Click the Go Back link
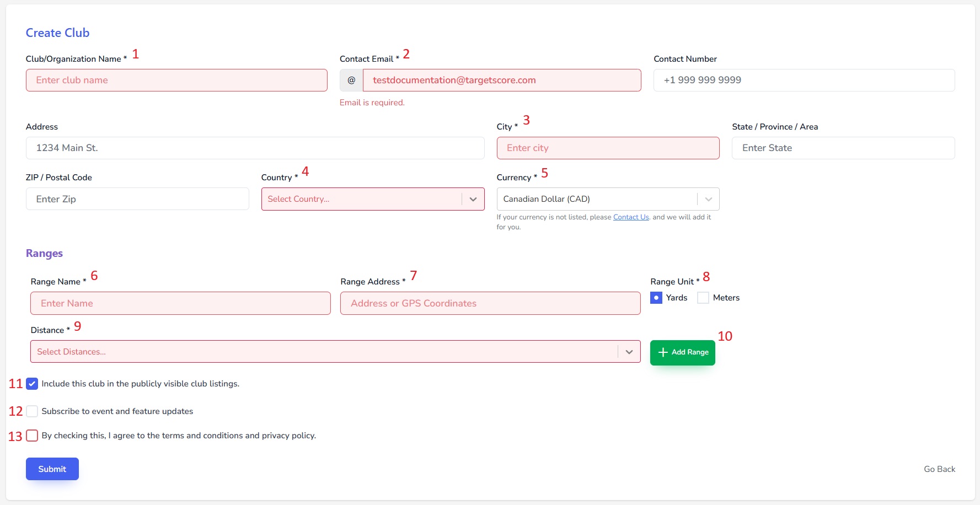Image resolution: width=980 pixels, height=505 pixels. pyautogui.click(x=939, y=469)
